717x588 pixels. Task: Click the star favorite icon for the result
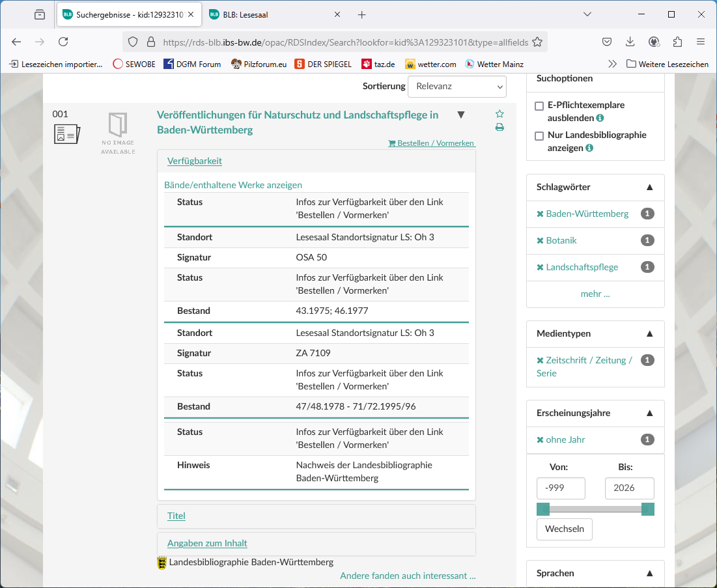tap(499, 114)
